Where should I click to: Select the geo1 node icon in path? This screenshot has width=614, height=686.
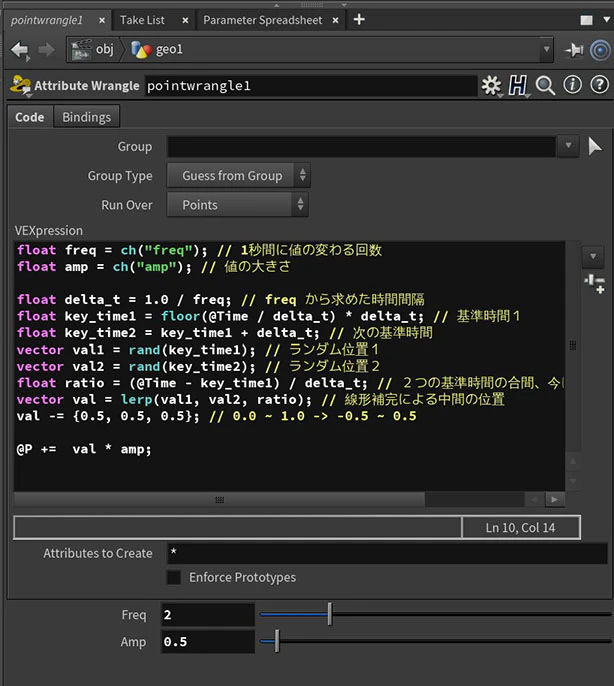(x=141, y=49)
